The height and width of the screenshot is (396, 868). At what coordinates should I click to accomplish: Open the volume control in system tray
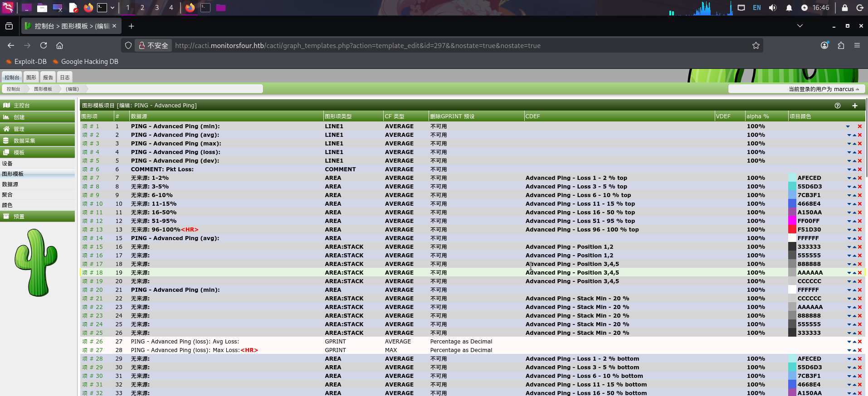click(x=773, y=8)
